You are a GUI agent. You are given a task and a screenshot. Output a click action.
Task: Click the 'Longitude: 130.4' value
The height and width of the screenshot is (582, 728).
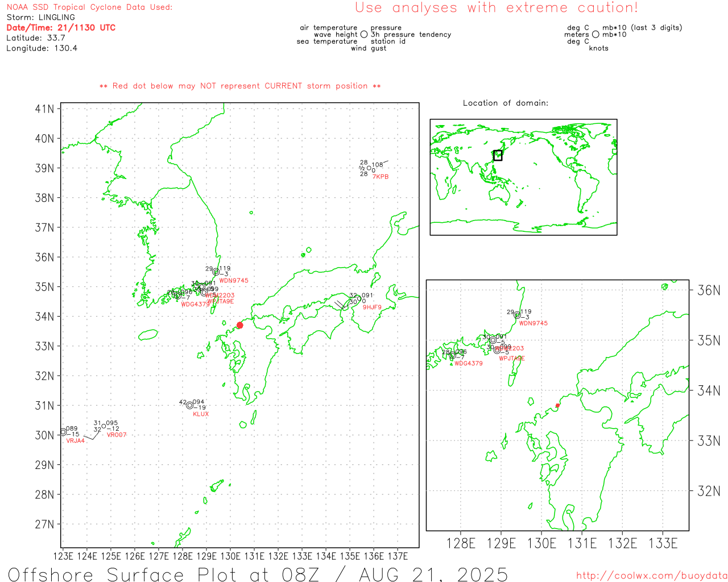coord(42,48)
